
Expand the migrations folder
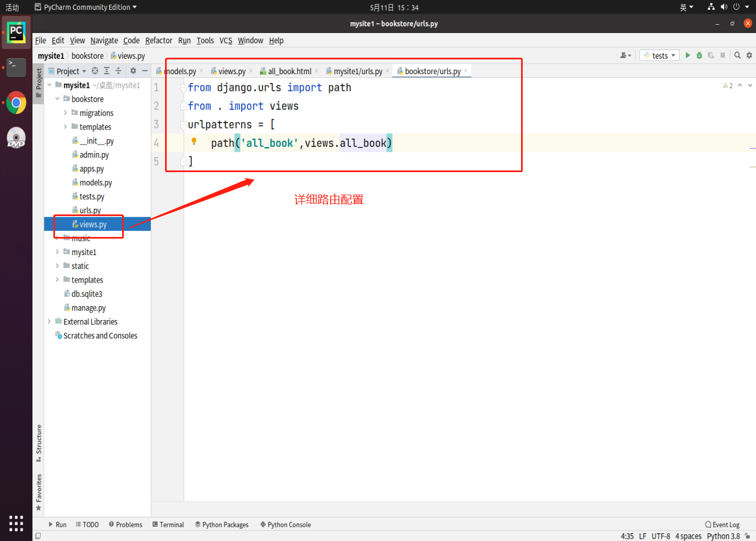pyautogui.click(x=65, y=113)
